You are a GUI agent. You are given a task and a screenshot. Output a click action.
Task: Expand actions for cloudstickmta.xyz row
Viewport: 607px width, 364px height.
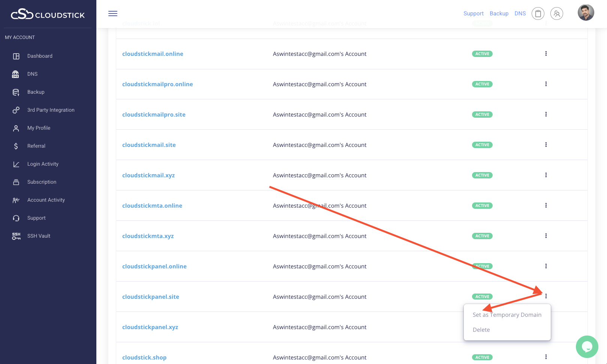click(546, 236)
